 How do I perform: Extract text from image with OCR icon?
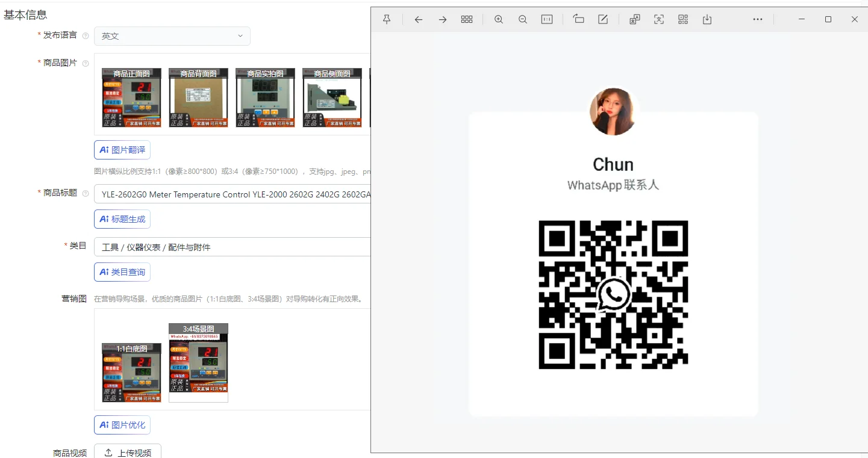click(659, 19)
